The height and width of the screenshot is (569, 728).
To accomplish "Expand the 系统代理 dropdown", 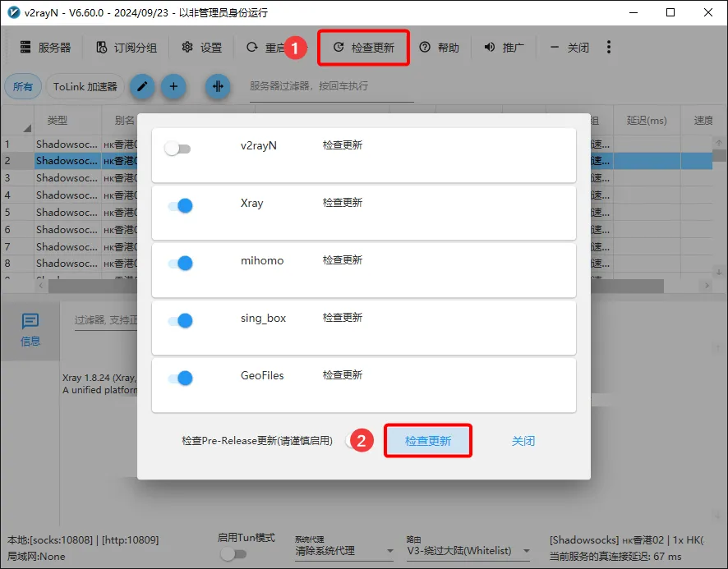I will click(344, 551).
